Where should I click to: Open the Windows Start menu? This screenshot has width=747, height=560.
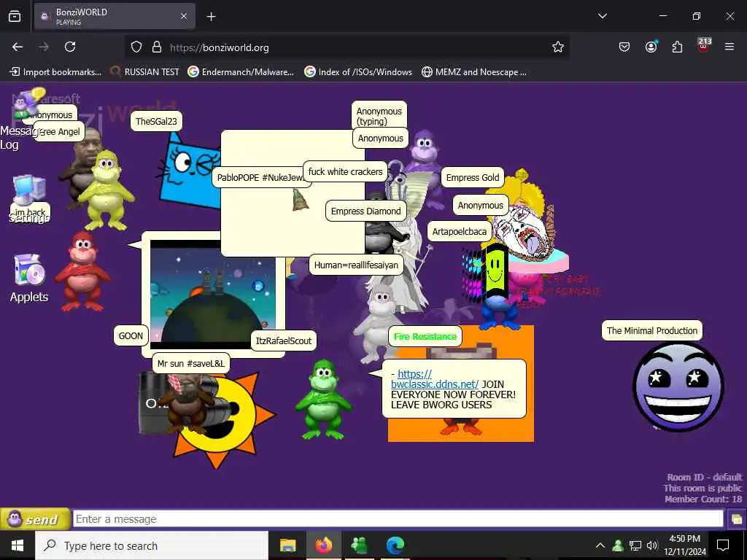coord(18,545)
